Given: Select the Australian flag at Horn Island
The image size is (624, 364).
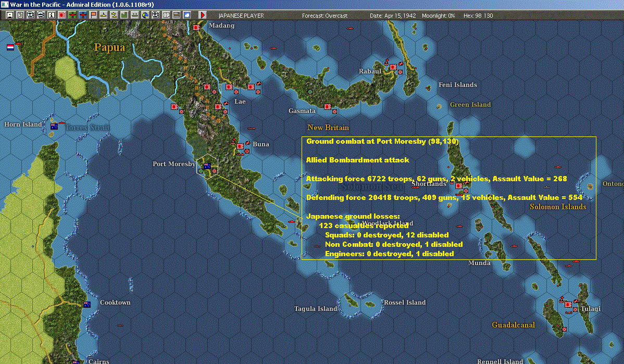Looking at the screenshot, I should [x=54, y=127].
